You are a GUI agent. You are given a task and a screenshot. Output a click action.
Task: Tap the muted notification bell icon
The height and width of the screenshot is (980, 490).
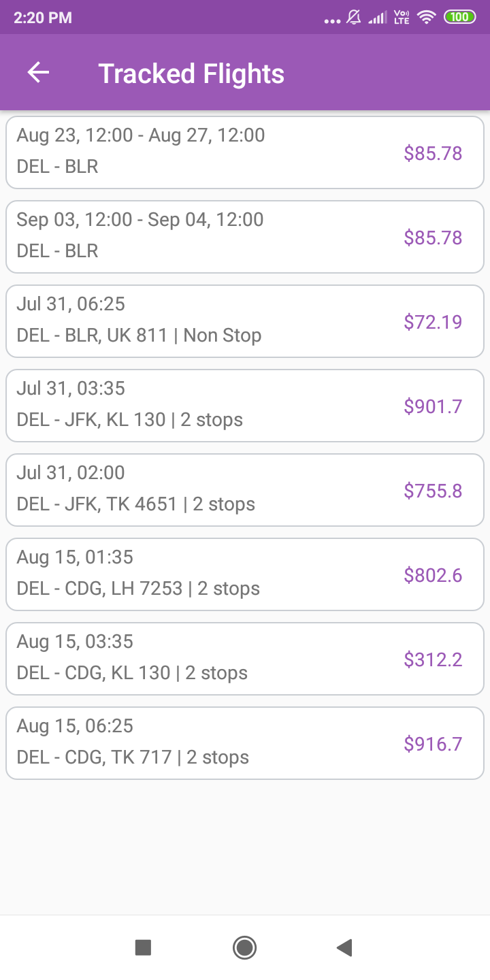click(354, 18)
